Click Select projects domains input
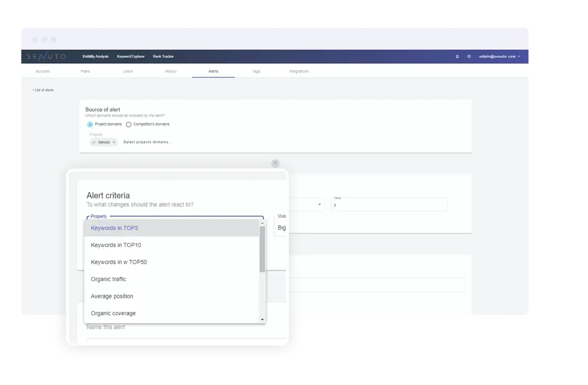Viewport: 588px width, 385px height. tap(147, 142)
